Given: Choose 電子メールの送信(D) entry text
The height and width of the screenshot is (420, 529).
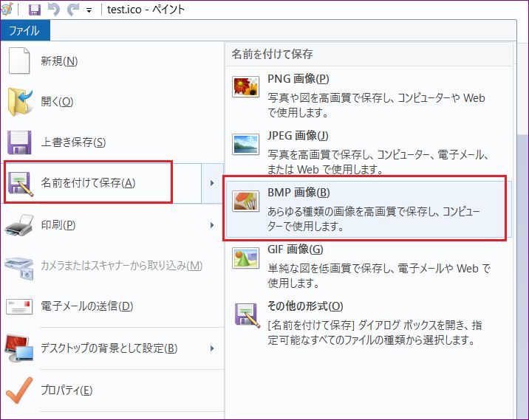Looking at the screenshot, I should pos(87,306).
